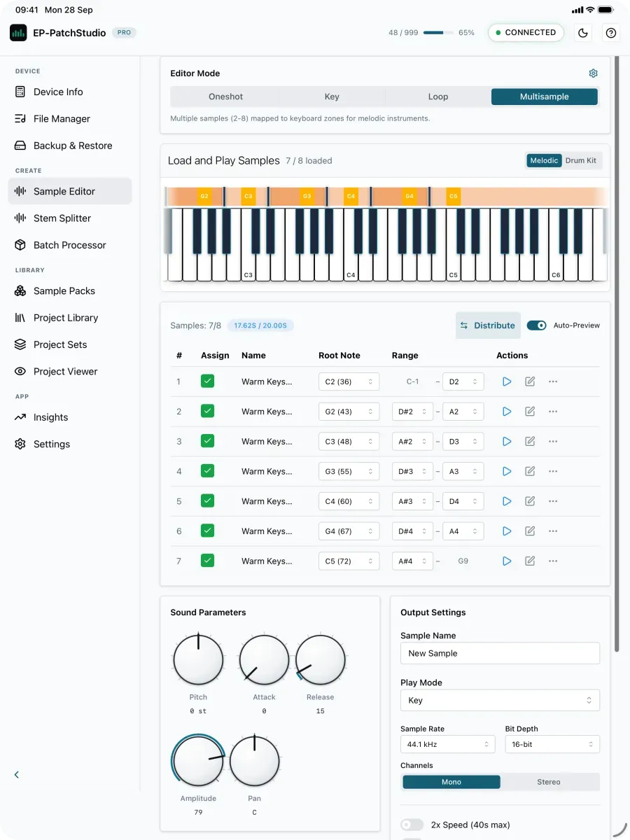Collapse the sidebar with the left chevron
The height and width of the screenshot is (840, 630).
(x=17, y=774)
